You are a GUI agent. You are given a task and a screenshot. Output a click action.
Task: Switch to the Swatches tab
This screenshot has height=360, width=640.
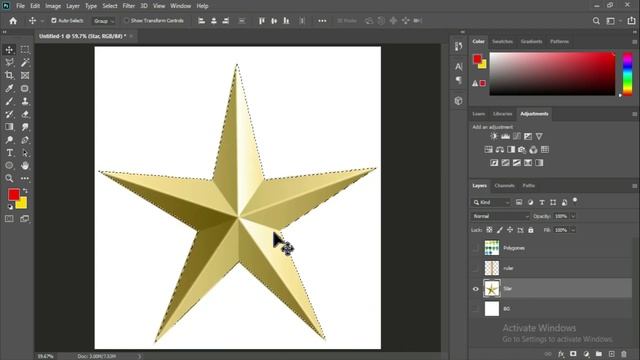tap(502, 42)
